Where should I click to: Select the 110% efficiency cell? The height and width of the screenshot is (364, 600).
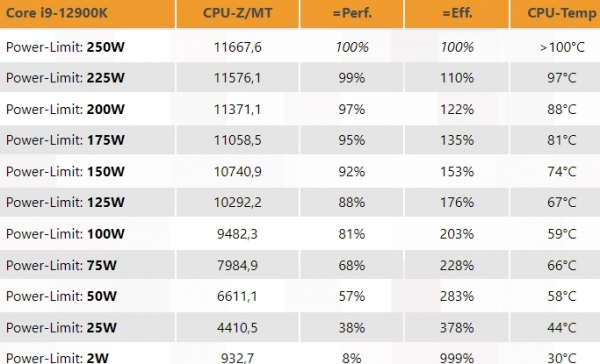(x=457, y=78)
